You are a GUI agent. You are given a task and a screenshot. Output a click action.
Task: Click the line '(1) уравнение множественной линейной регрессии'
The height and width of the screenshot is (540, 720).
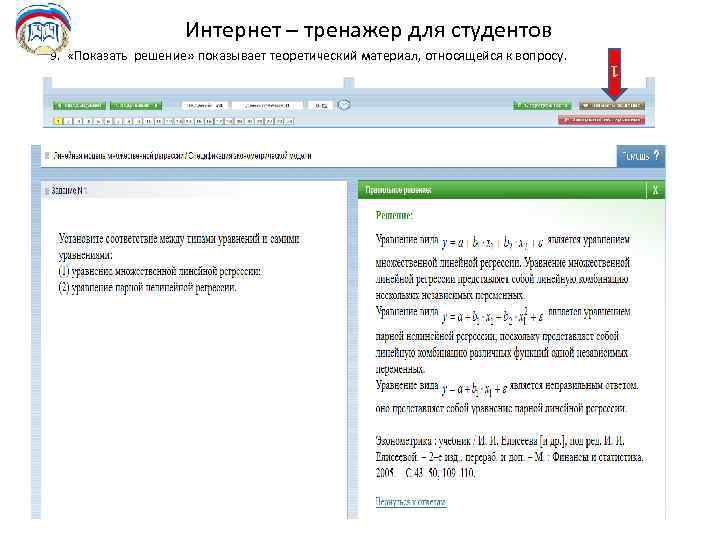point(160,271)
